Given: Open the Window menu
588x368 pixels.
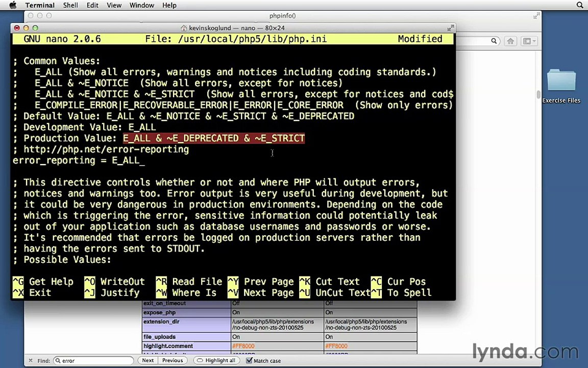Looking at the screenshot, I should click(142, 5).
